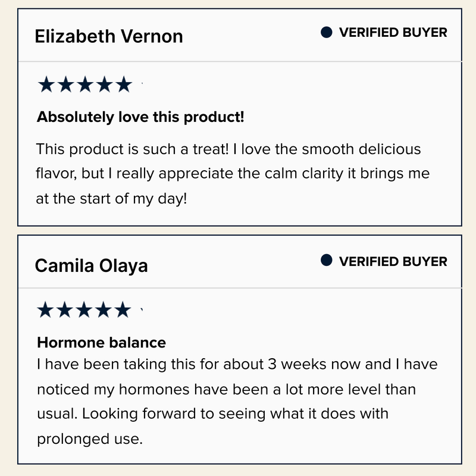Select the second star in Camila's rating
The height and width of the screenshot is (476, 476).
click(x=65, y=309)
